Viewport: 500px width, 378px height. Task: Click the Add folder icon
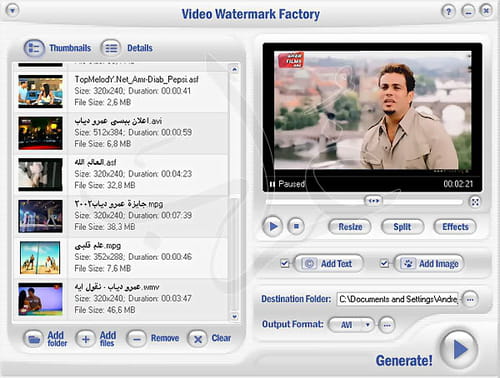[x=33, y=339]
